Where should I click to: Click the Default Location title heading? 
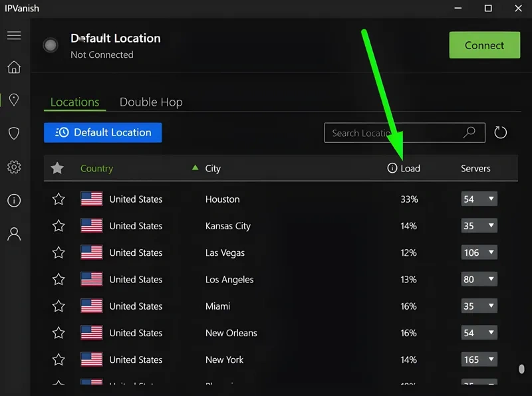click(115, 39)
